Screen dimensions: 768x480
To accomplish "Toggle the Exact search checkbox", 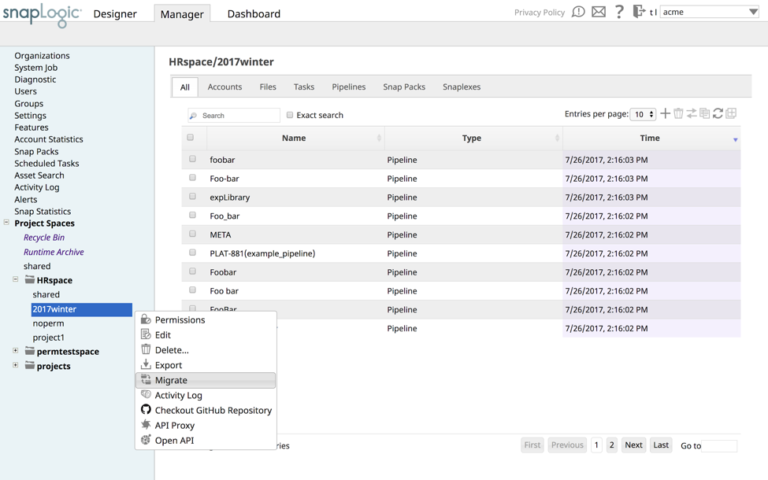I will tap(289, 115).
